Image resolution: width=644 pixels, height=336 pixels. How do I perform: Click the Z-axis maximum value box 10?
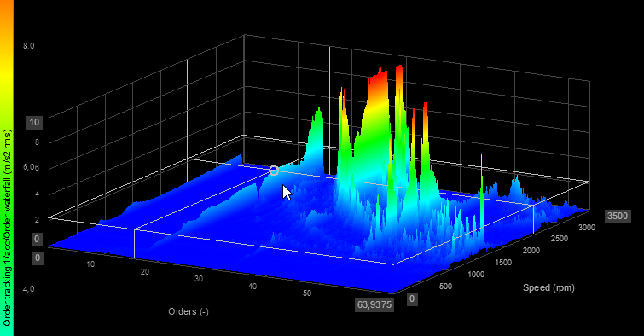point(34,122)
